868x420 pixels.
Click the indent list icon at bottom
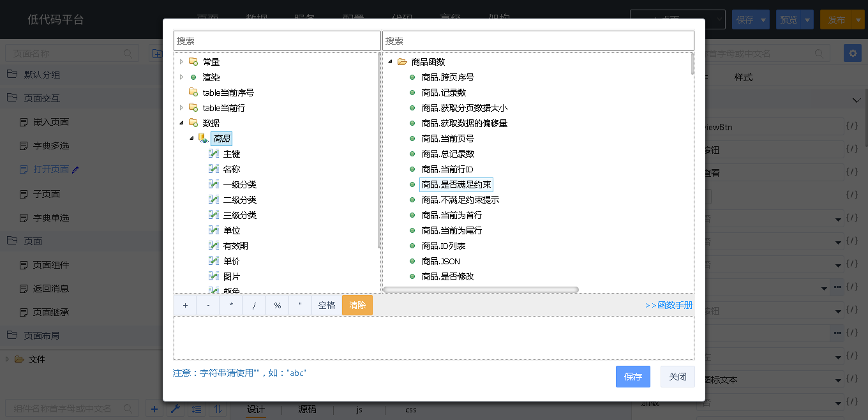pos(197,409)
